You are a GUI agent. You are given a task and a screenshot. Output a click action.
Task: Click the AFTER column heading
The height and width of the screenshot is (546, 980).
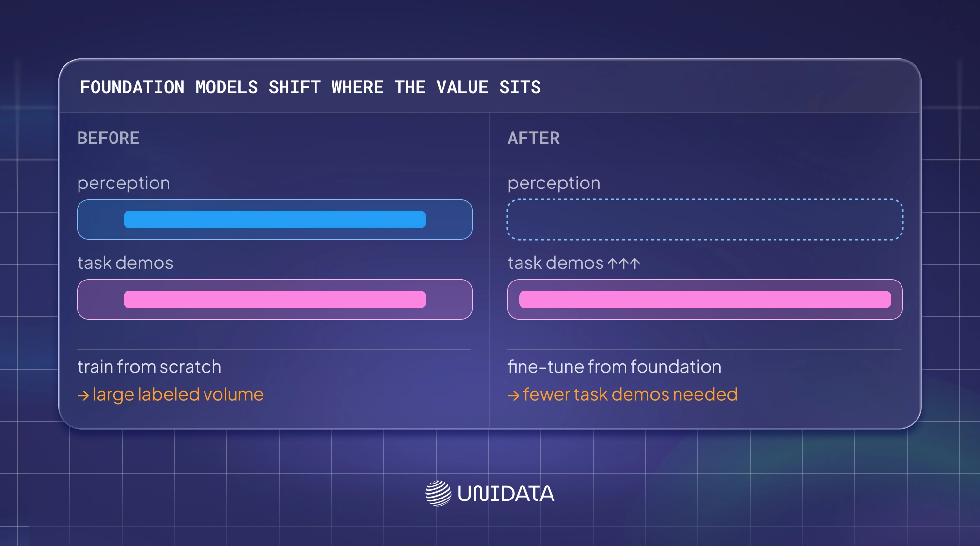point(534,138)
